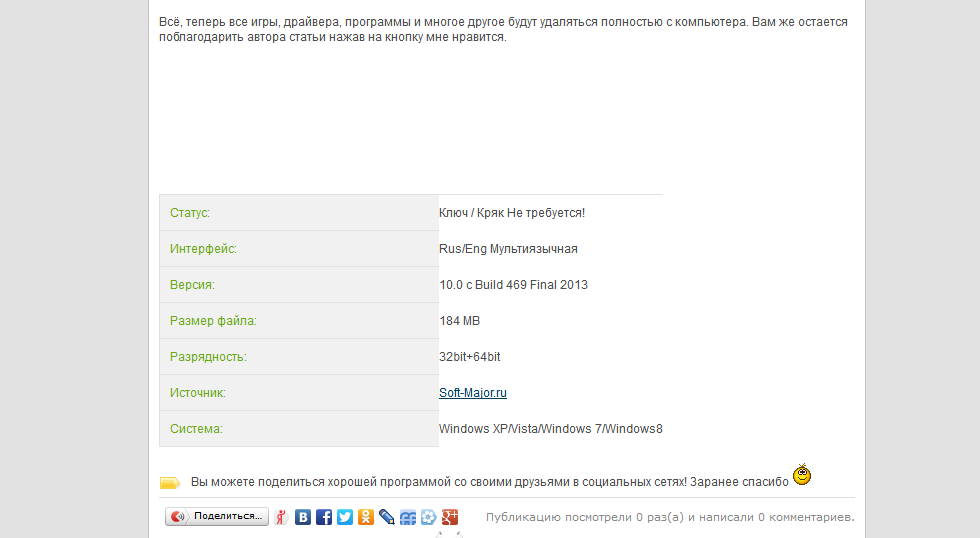Click the Версия: label
Viewport: 980px width, 538px height.
pyautogui.click(x=192, y=285)
